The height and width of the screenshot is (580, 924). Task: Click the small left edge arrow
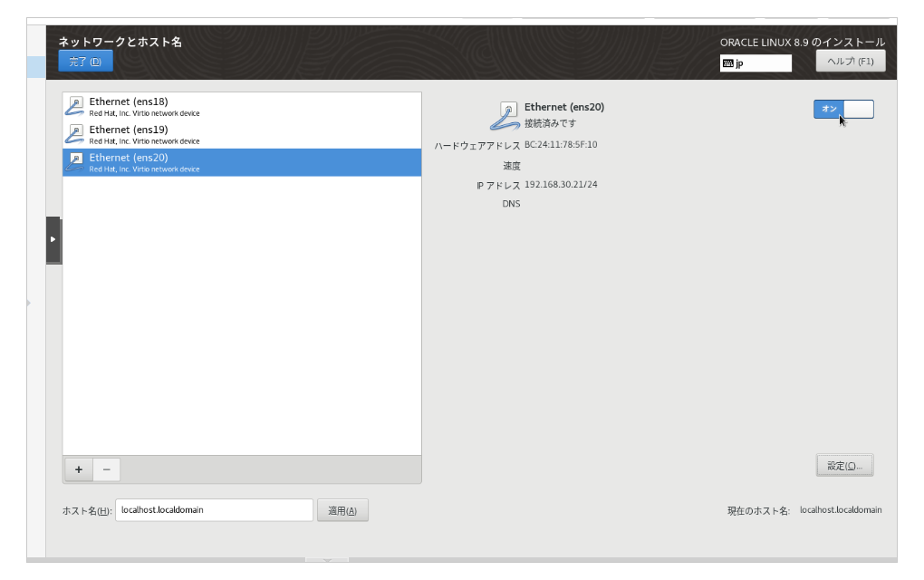[29, 303]
